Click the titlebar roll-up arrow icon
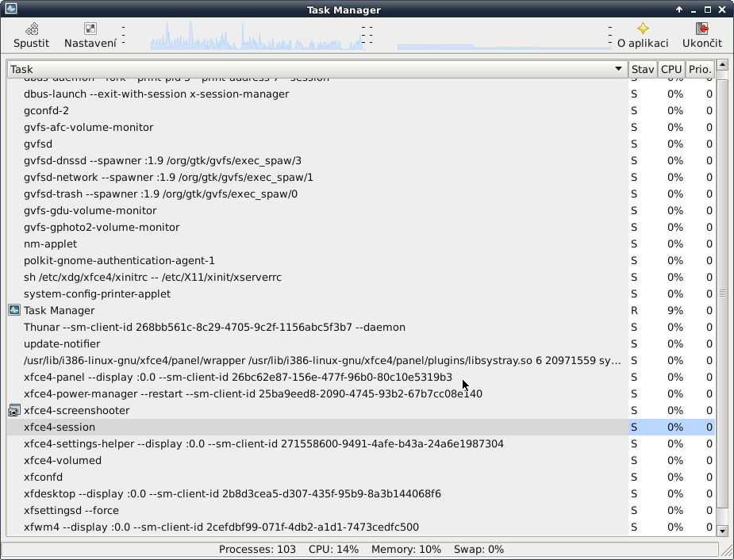This screenshot has height=560, width=734. pos(679,10)
